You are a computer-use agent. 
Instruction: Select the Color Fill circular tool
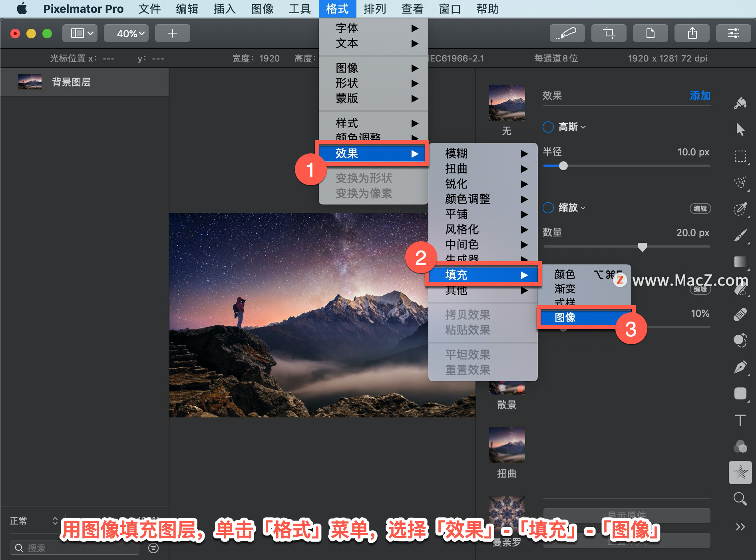click(x=740, y=340)
